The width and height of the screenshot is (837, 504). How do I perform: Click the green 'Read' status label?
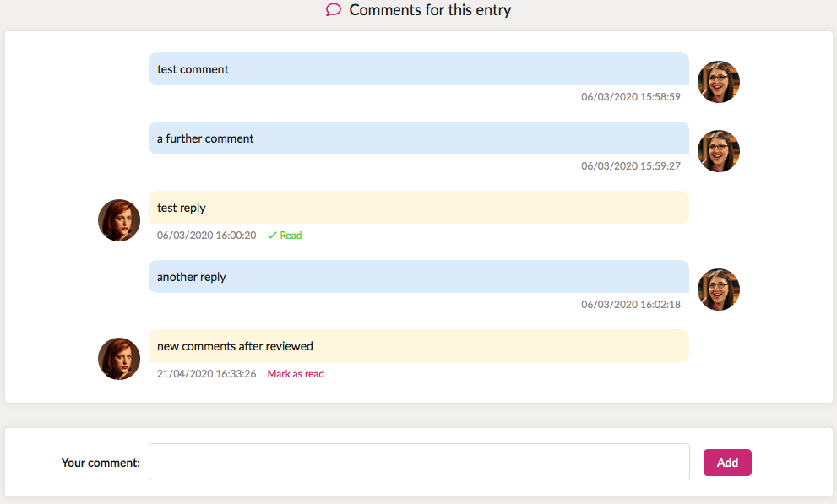[x=289, y=235]
